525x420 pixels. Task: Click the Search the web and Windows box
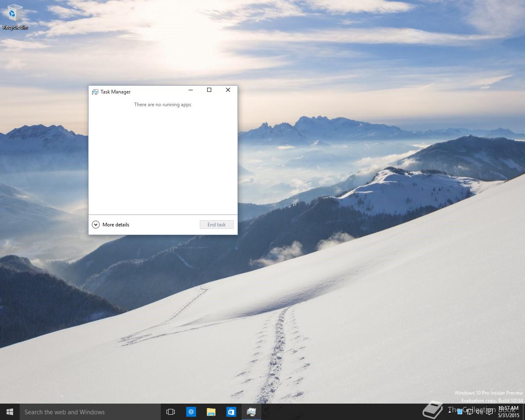click(x=90, y=412)
